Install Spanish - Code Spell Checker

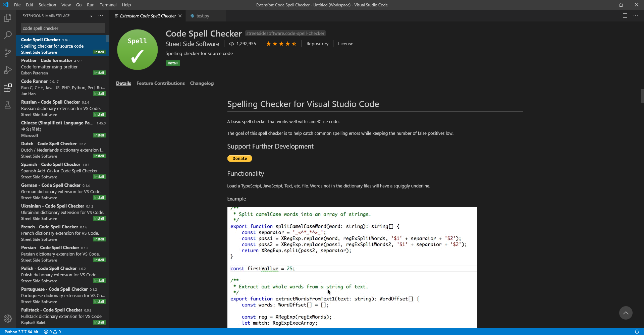click(99, 177)
